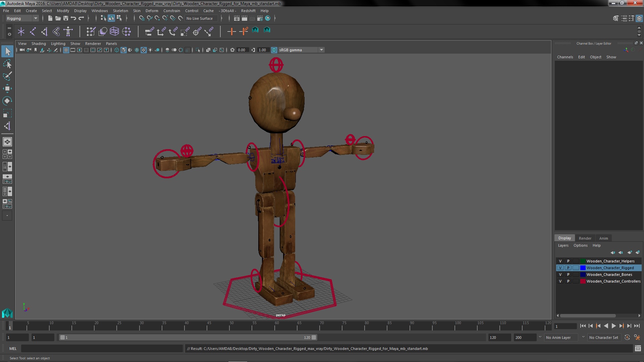This screenshot has width=644, height=362.
Task: Toggle visibility of Wooden_Character_Bones layer
Action: tap(560, 275)
